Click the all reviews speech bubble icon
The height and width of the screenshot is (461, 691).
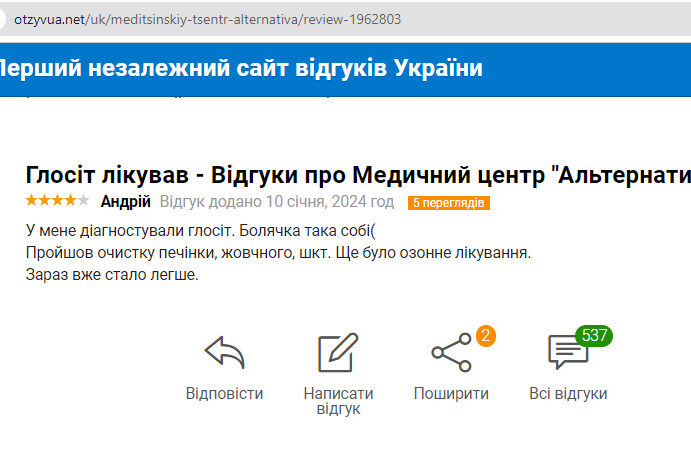[x=566, y=353]
